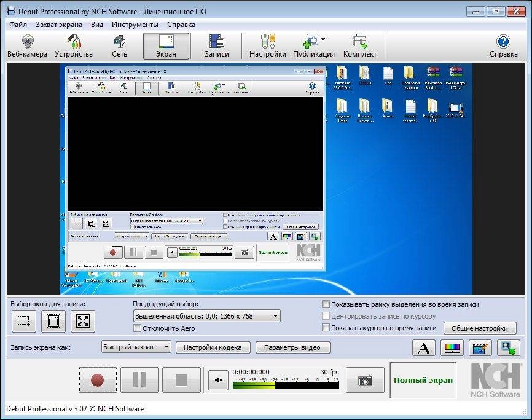Click the Полный экран button

(x=423, y=380)
